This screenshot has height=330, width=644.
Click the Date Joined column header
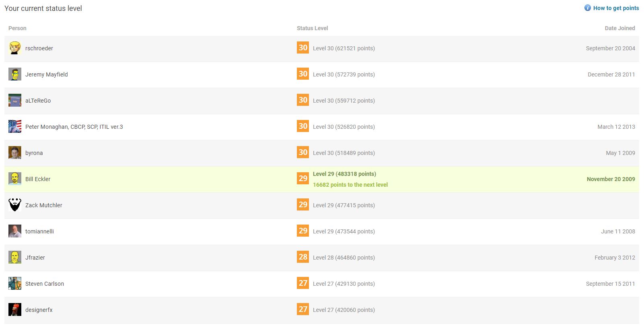pyautogui.click(x=620, y=28)
